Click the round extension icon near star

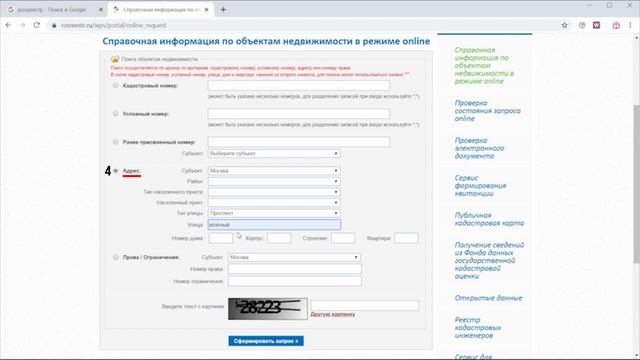[x=582, y=25]
